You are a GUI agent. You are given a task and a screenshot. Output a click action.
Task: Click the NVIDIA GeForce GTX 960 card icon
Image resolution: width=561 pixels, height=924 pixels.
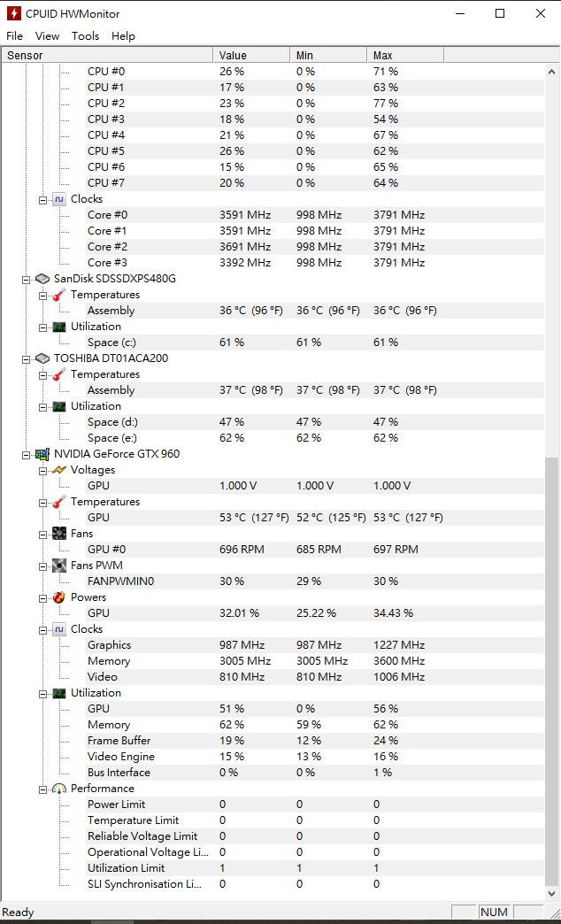tap(42, 454)
